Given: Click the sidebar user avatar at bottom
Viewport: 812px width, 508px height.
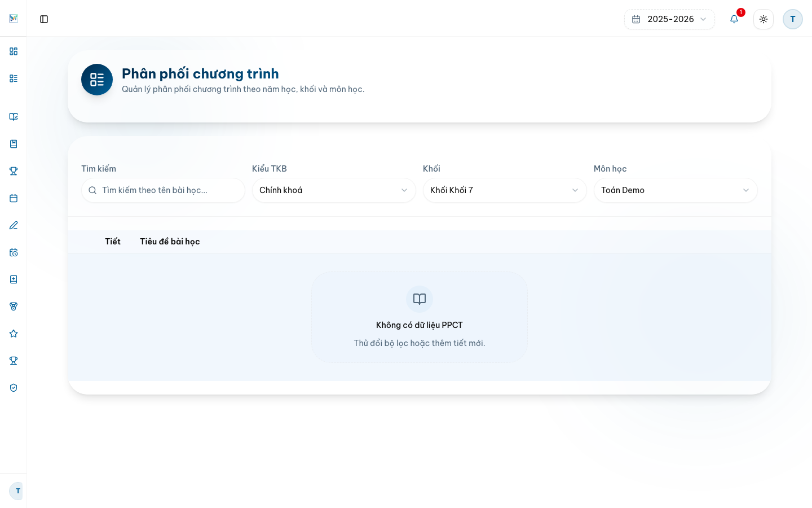Looking at the screenshot, I should pyautogui.click(x=17, y=491).
